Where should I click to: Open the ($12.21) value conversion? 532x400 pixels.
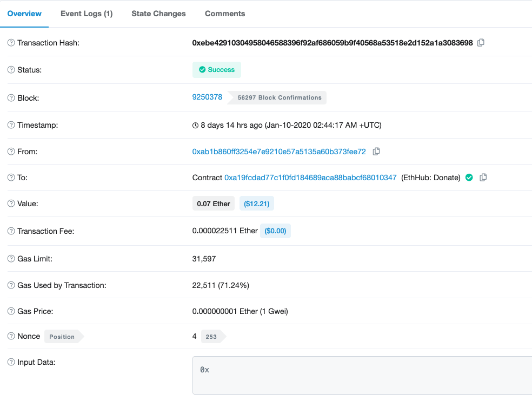point(256,203)
